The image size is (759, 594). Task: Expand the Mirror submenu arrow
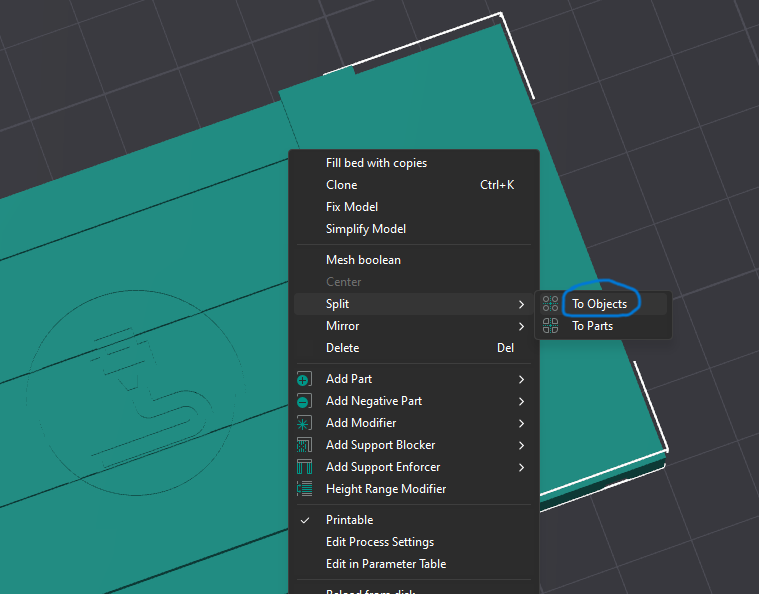coord(521,326)
